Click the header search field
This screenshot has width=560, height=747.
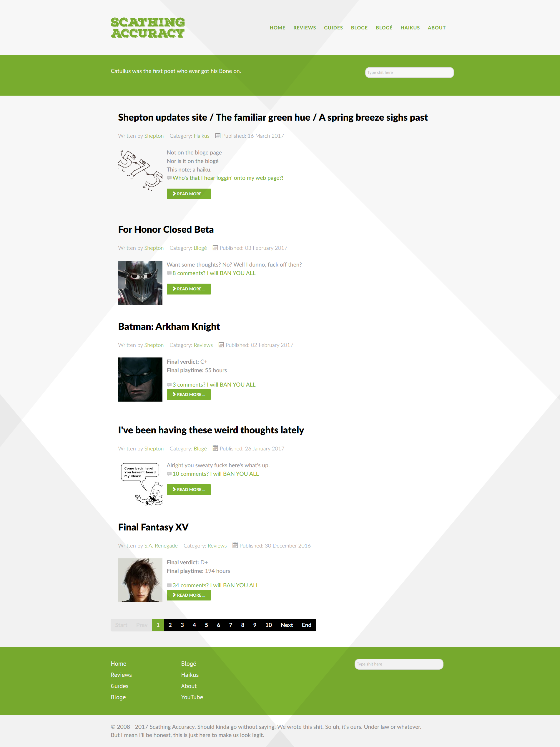click(409, 73)
